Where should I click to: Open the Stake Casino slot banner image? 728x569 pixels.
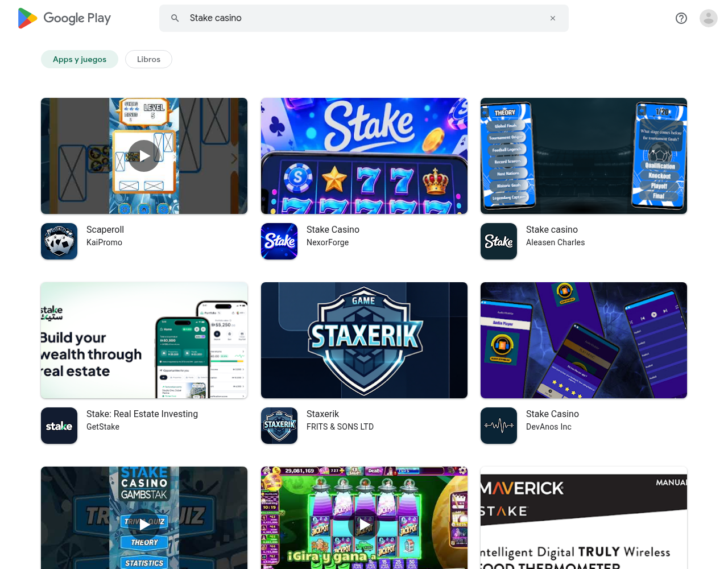pos(364,156)
